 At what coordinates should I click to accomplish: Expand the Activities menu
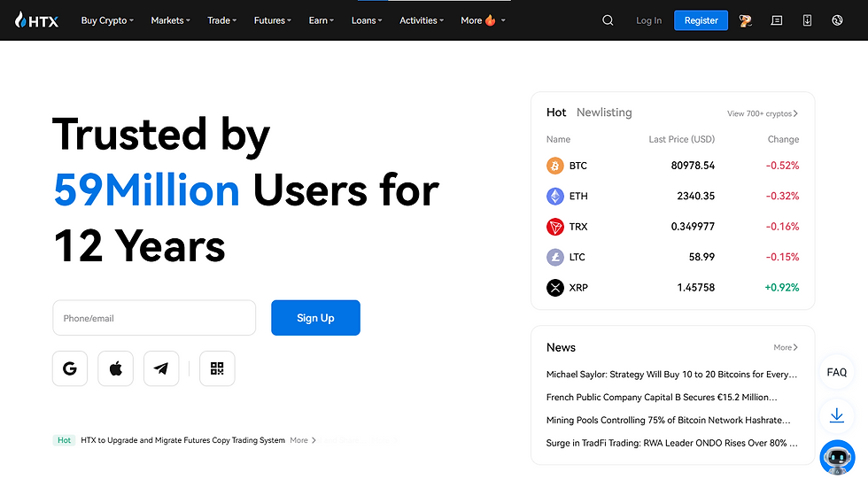pos(422,20)
